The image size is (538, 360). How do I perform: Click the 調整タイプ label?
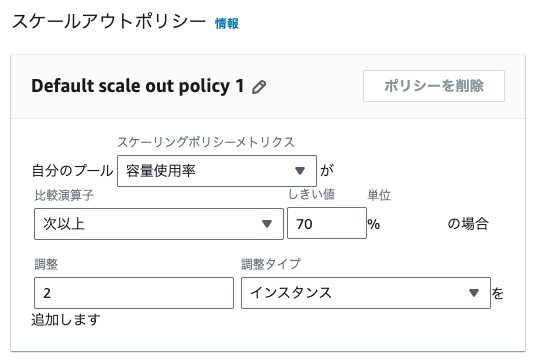[271, 264]
